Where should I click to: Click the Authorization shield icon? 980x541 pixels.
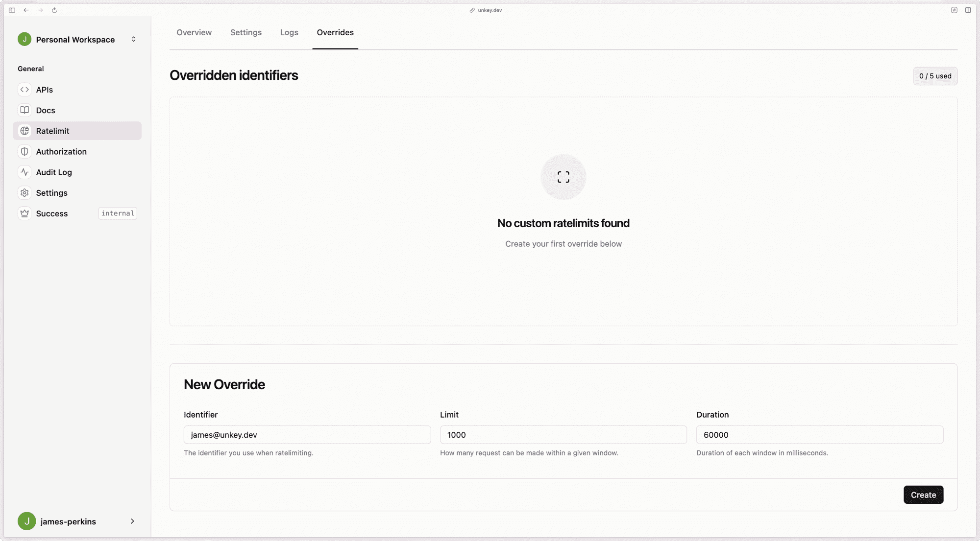coord(24,152)
